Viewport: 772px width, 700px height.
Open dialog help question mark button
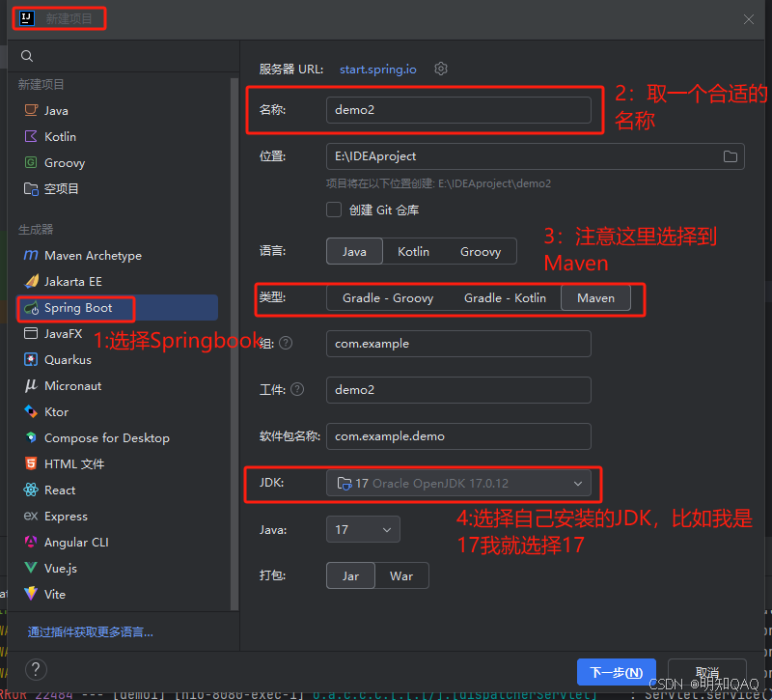tap(36, 669)
